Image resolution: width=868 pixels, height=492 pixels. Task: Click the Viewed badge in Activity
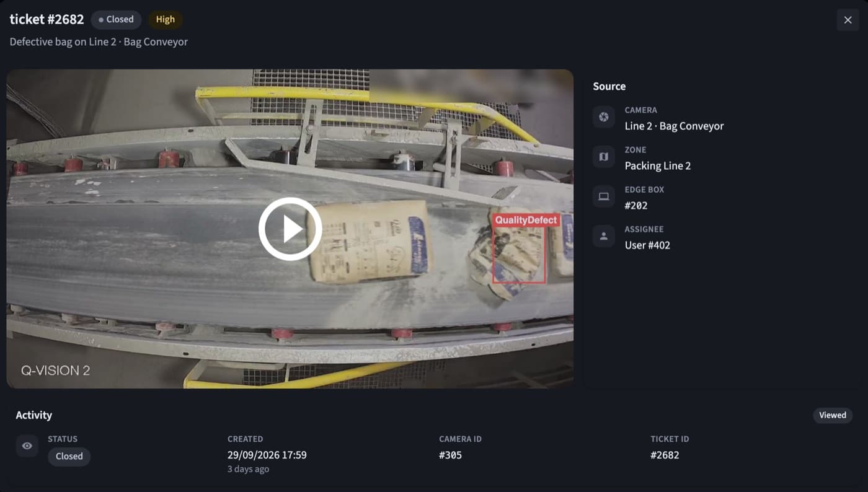tap(833, 415)
